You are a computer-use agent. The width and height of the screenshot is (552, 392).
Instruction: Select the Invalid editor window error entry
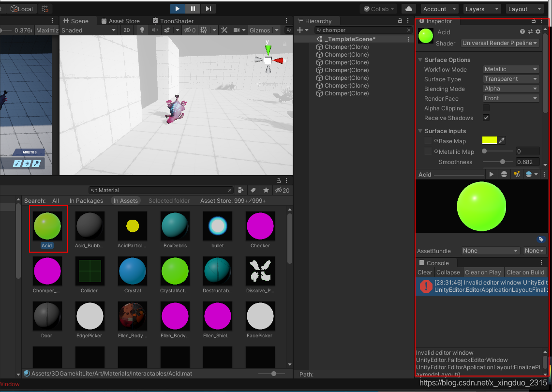[481, 286]
